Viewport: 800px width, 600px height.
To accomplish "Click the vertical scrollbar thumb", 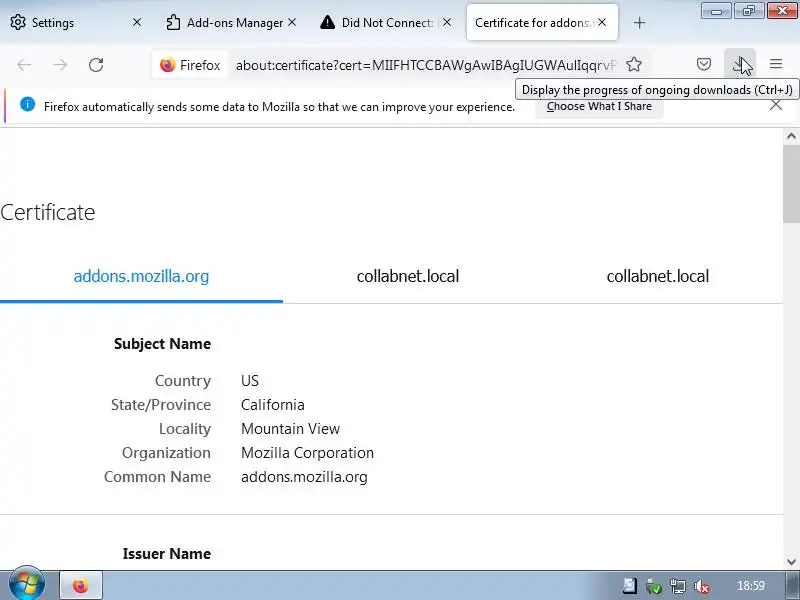I will point(791,184).
